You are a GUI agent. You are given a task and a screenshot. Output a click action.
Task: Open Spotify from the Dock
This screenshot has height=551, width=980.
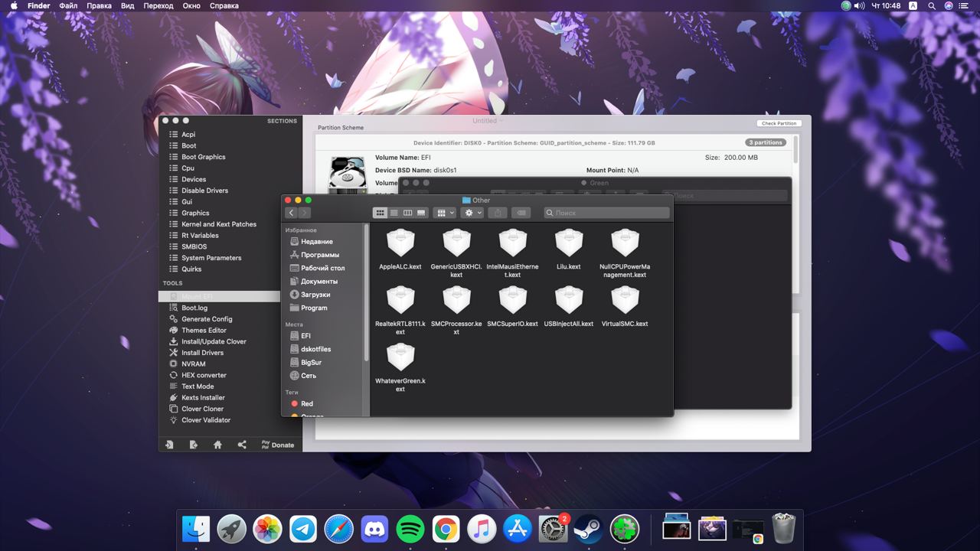pos(410,529)
